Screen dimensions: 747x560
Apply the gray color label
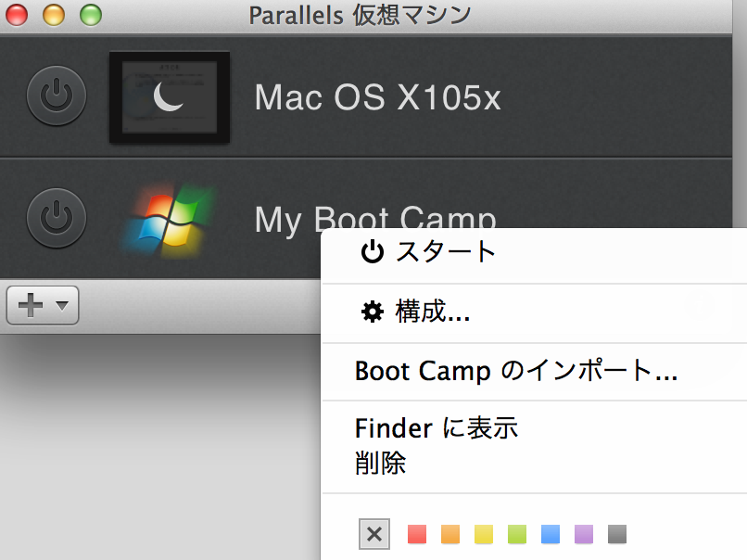[x=617, y=534]
